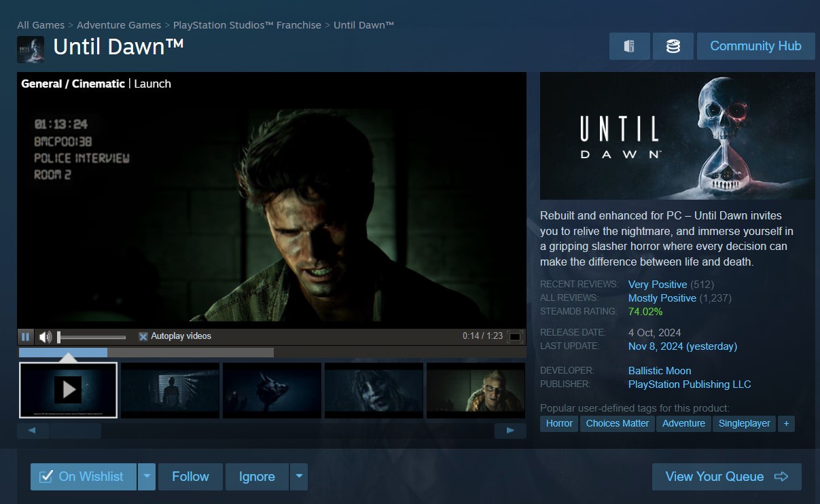Open the SteamDB book icon button
820x504 pixels.
[x=628, y=46]
